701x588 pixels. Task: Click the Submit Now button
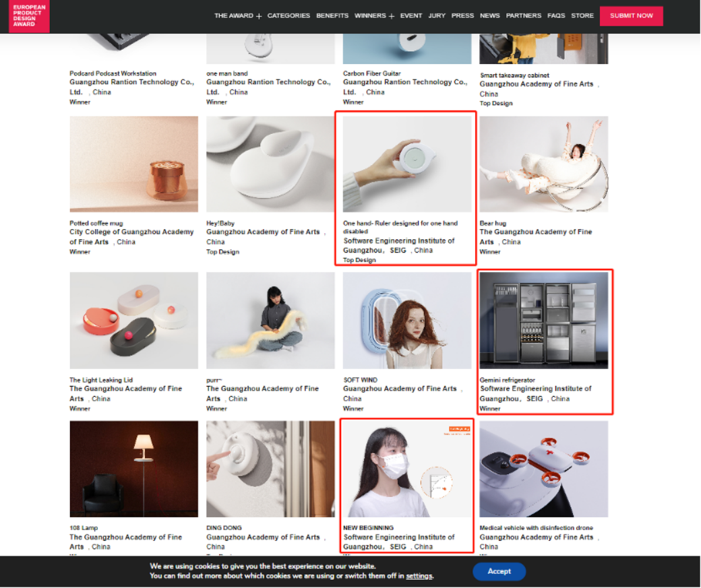632,16
